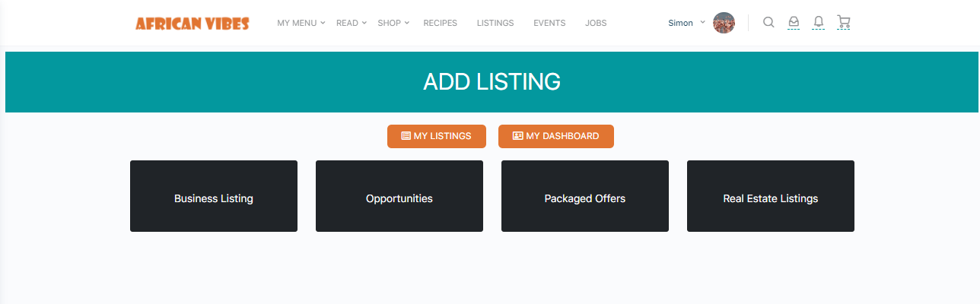Open the READ navigation item
Screen dimensions: 980x304
pyautogui.click(x=347, y=23)
